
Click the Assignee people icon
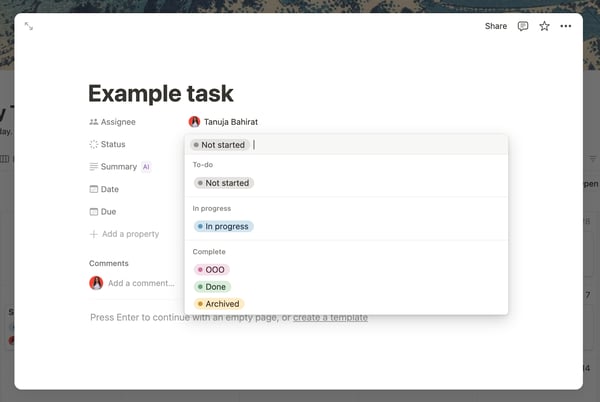[94, 122]
